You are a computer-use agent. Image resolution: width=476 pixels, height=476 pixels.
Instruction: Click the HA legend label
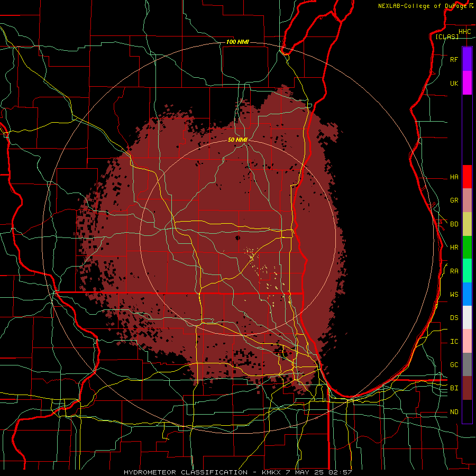(x=454, y=177)
